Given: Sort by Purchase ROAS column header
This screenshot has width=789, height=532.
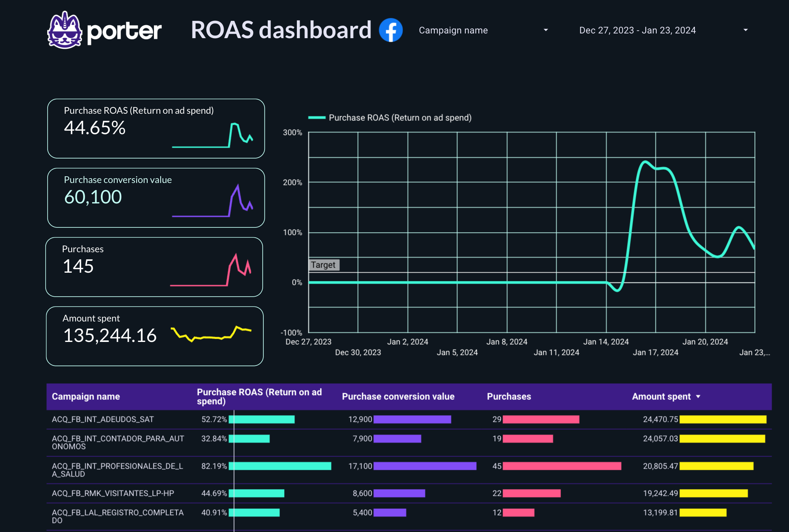Looking at the screenshot, I should coord(259,397).
